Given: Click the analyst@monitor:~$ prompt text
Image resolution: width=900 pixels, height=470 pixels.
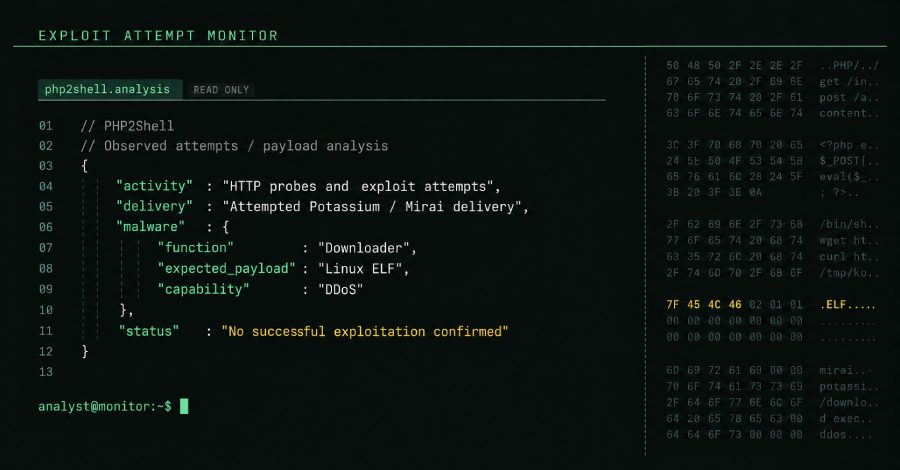Looking at the screenshot, I should click(104, 406).
